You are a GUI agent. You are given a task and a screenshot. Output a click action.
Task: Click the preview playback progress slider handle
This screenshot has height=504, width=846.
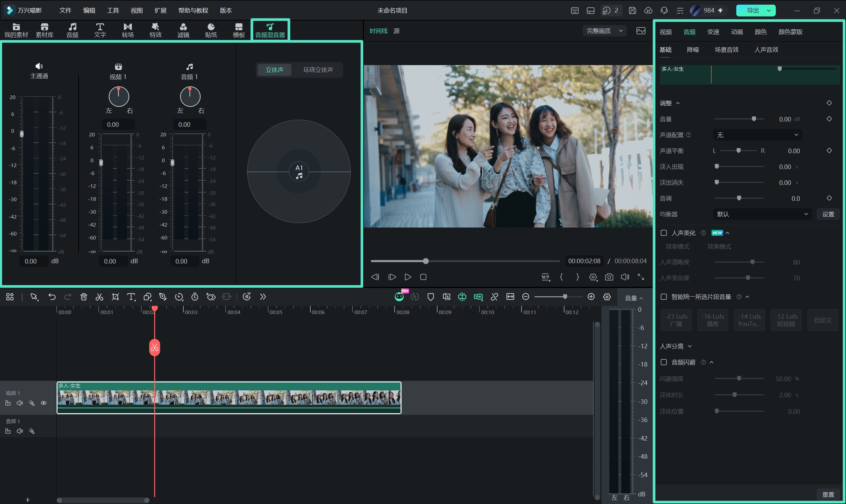coord(426,261)
